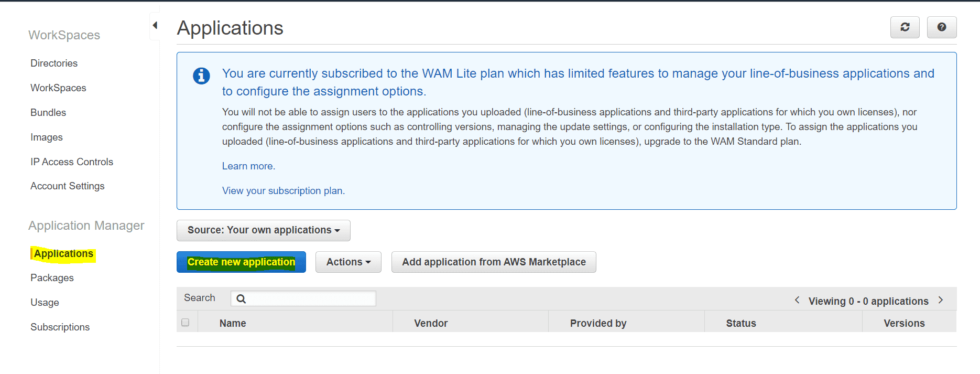This screenshot has height=374, width=980.
Task: Click Add application from AWS Marketplace
Action: coord(494,262)
